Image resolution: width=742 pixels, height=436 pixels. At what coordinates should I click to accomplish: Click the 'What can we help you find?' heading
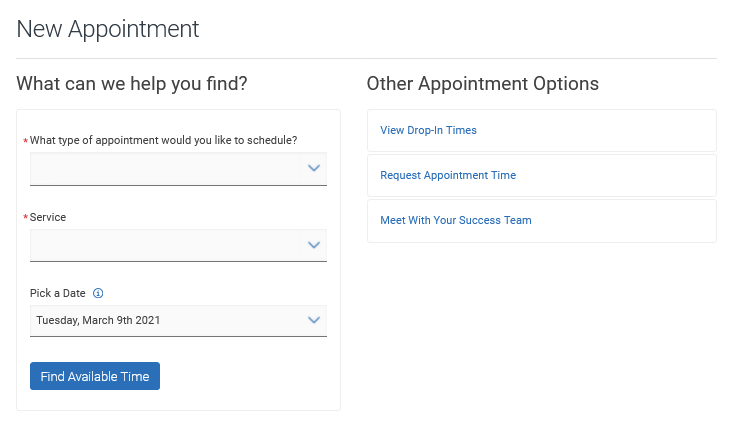click(132, 84)
